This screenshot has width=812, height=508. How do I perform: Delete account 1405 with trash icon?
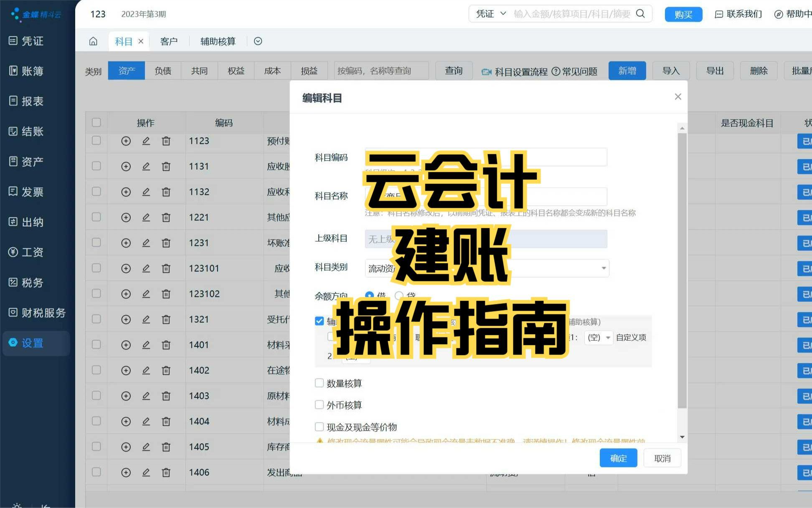tap(166, 447)
